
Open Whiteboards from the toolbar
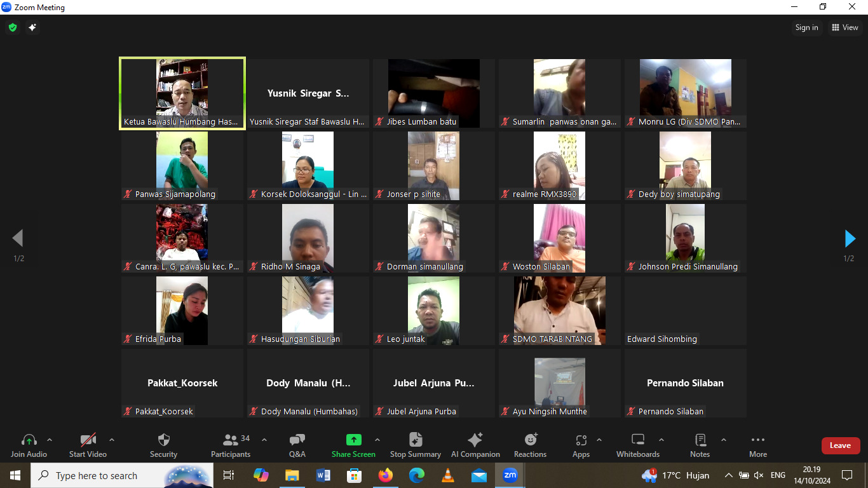tap(638, 445)
